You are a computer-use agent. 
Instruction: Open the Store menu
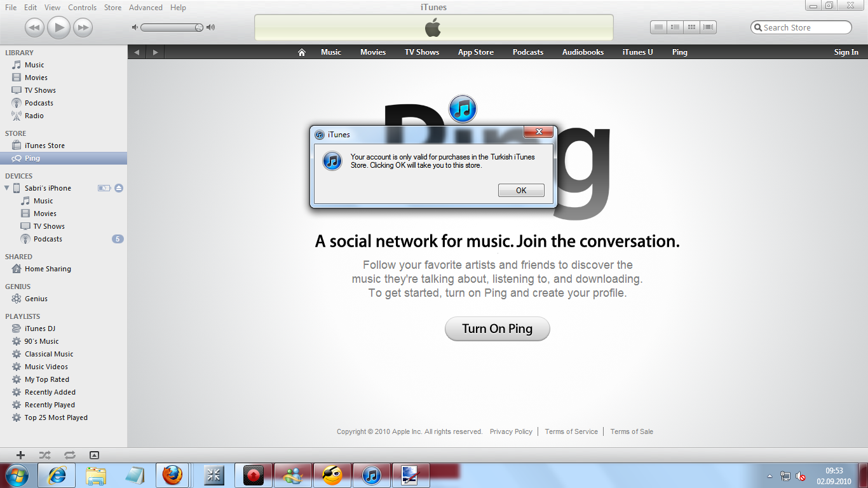pyautogui.click(x=112, y=8)
